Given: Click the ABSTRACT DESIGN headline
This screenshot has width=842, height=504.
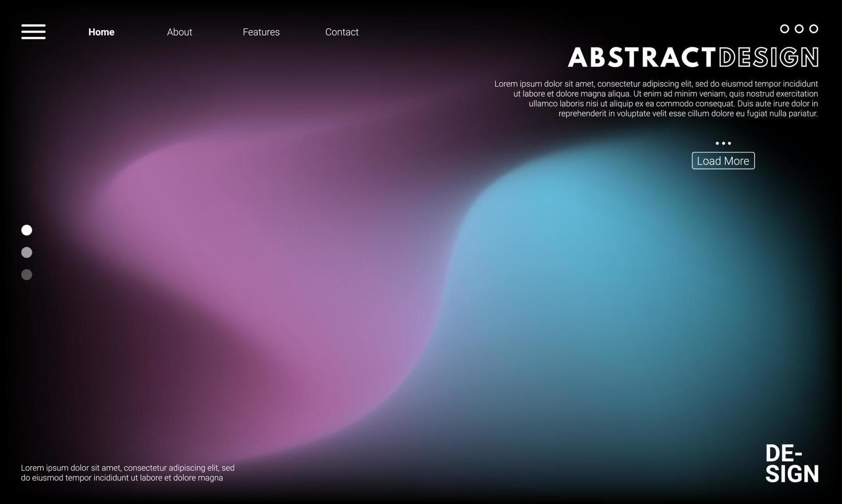Looking at the screenshot, I should [693, 57].
